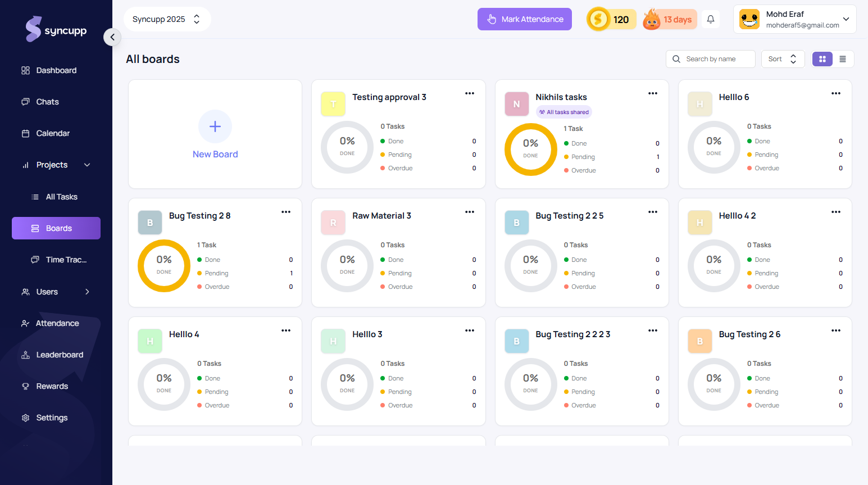Click the All tasks shared badge
Viewport: 868px width, 485px height.
pyautogui.click(x=564, y=112)
